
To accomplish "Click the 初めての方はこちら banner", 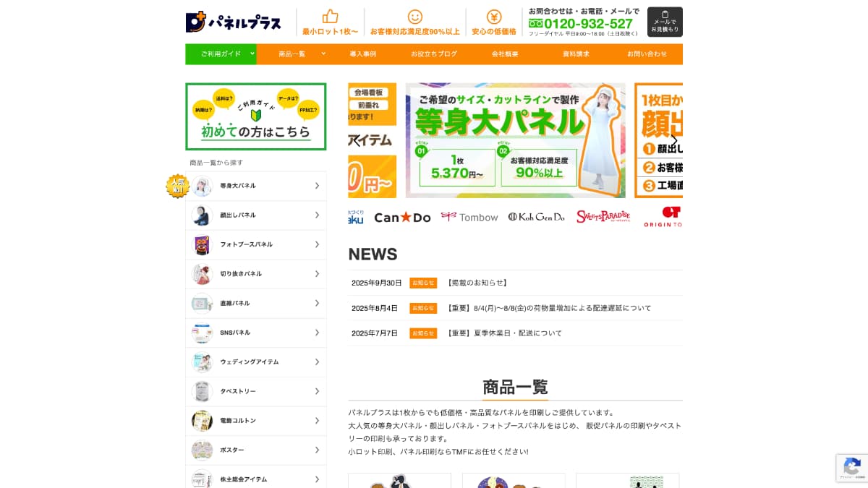I will [256, 116].
